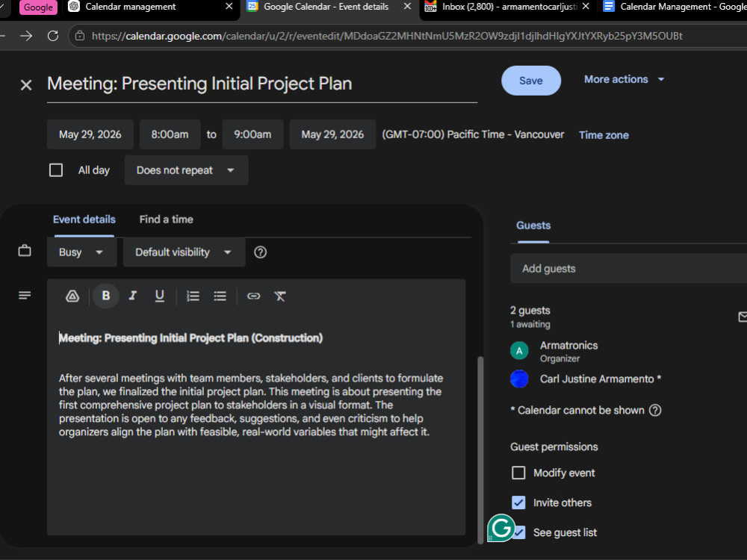Click the briefcase availability icon
This screenshot has height=560, width=747.
25,250
